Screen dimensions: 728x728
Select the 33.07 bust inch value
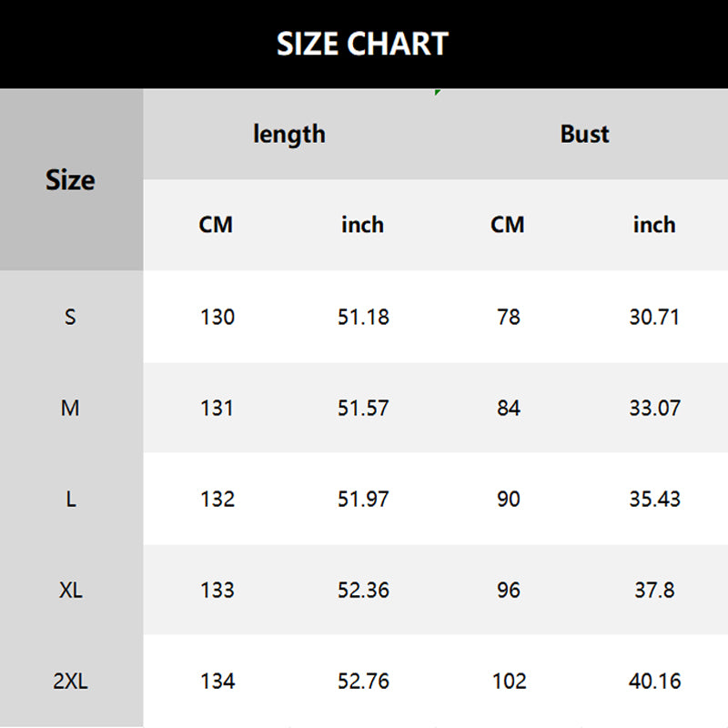654,408
